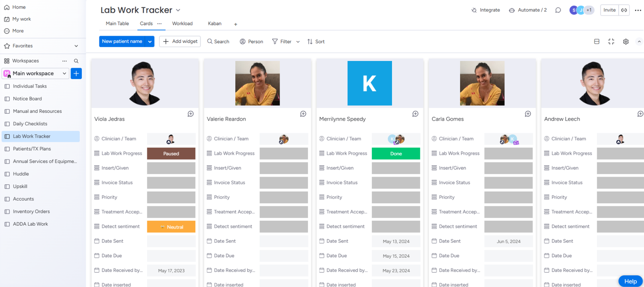
Task: Click the blue plus button in workspace
Action: (x=76, y=73)
